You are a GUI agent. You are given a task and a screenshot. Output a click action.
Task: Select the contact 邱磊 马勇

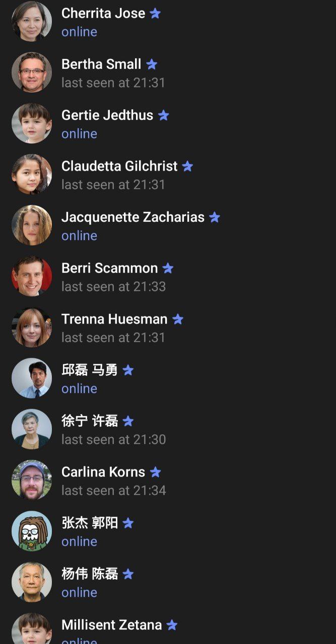168,379
